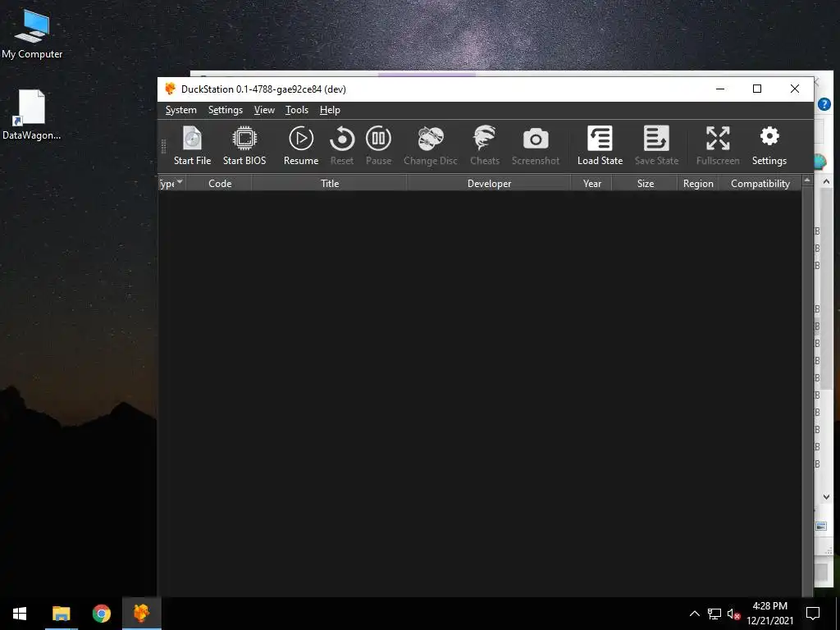Open the System menu
Screen dimensions: 840x630
(x=181, y=110)
